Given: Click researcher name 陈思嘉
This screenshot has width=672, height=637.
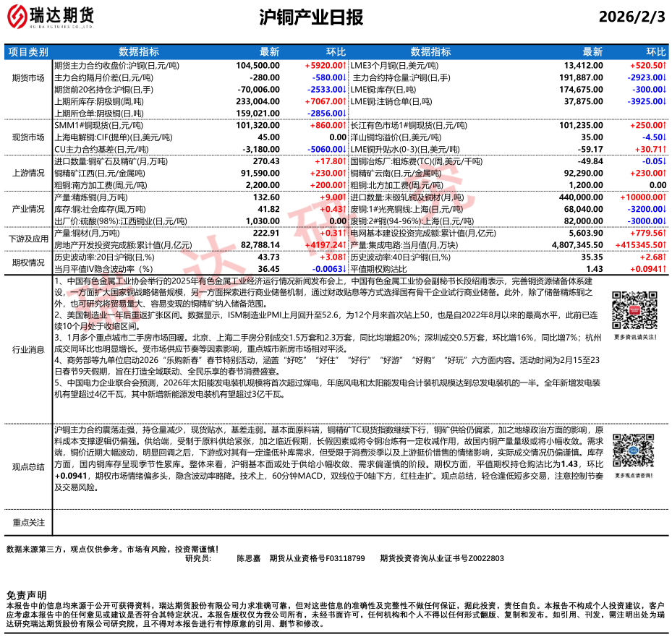Looking at the screenshot, I should click(x=248, y=559).
